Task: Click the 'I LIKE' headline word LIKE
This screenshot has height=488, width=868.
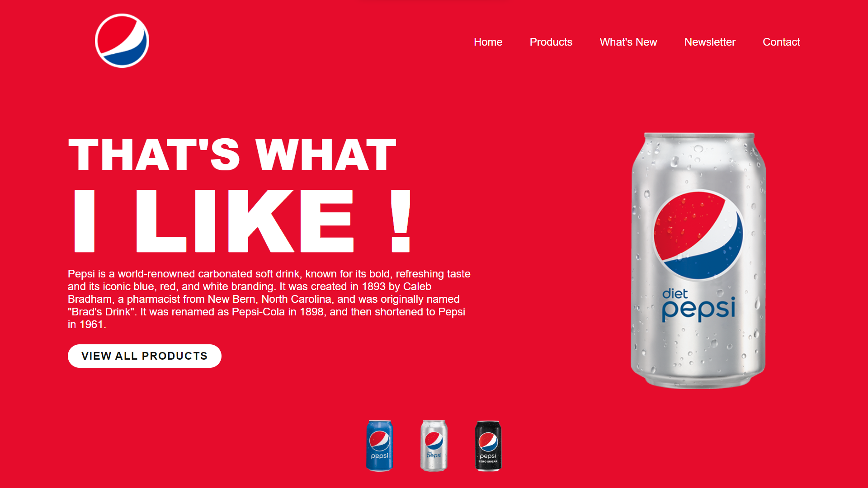Action: [x=245, y=221]
